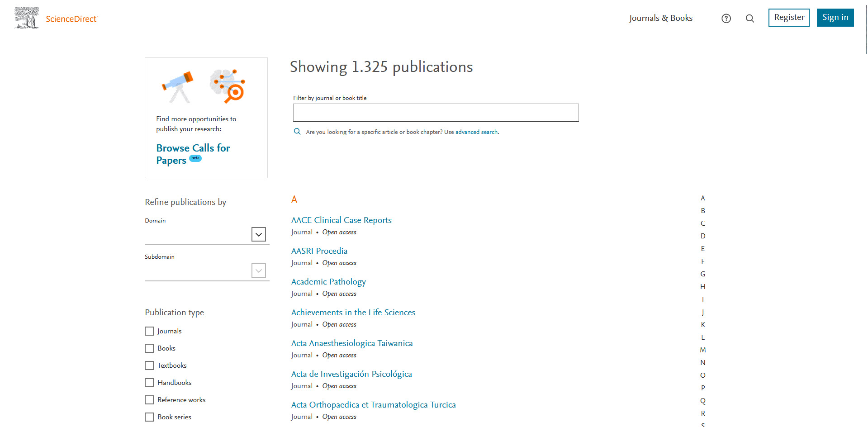This screenshot has width=868, height=427.
Task: Jump to letter M in alphabet index
Action: tap(702, 350)
